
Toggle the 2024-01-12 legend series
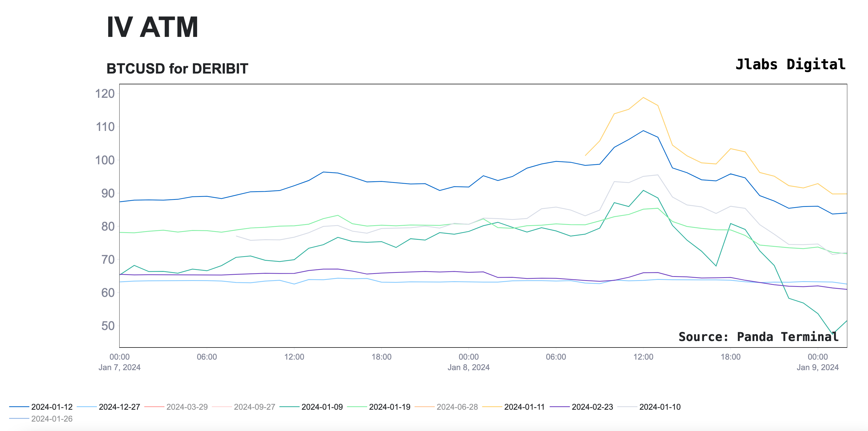click(51, 407)
